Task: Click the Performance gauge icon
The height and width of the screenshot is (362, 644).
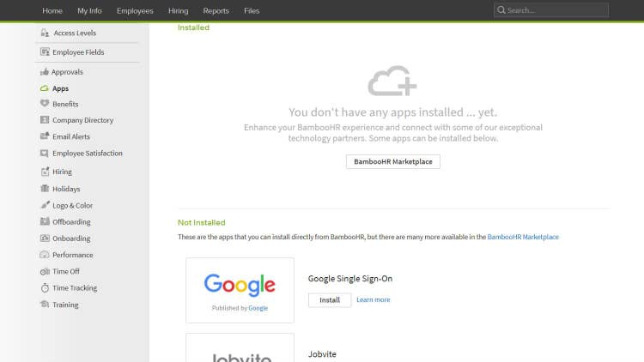Action: pos(45,255)
